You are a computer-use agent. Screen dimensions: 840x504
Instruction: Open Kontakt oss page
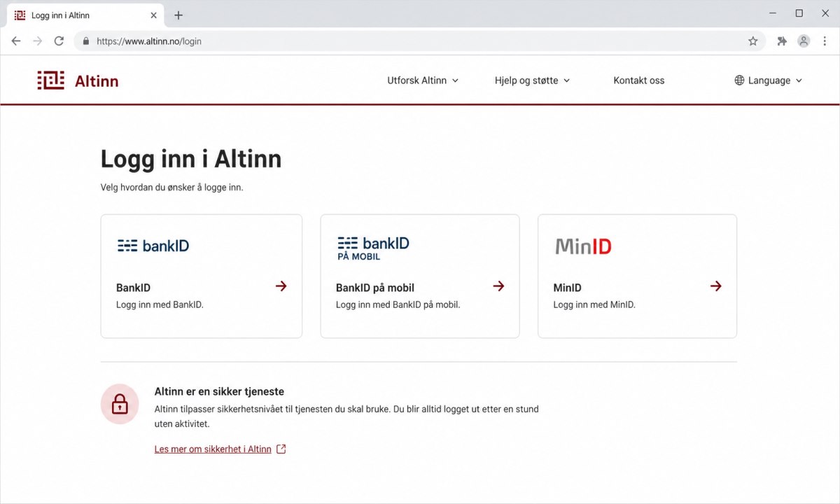(x=639, y=80)
